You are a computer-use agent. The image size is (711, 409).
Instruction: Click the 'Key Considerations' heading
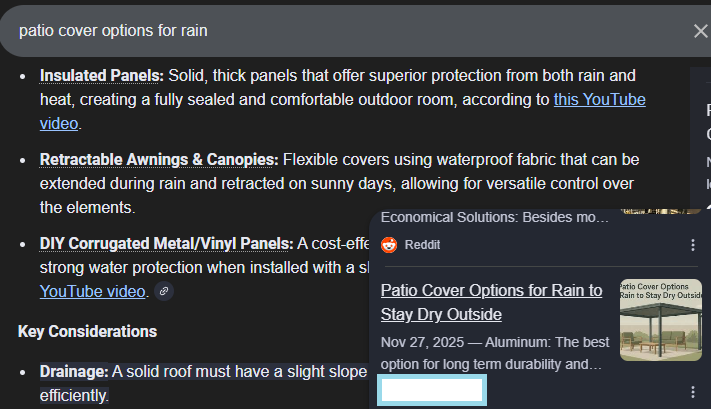[x=87, y=331]
